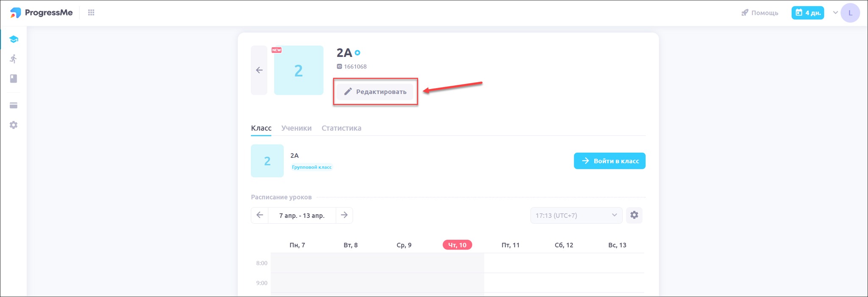Open the classes graduation cap sidebar icon

coord(14,39)
